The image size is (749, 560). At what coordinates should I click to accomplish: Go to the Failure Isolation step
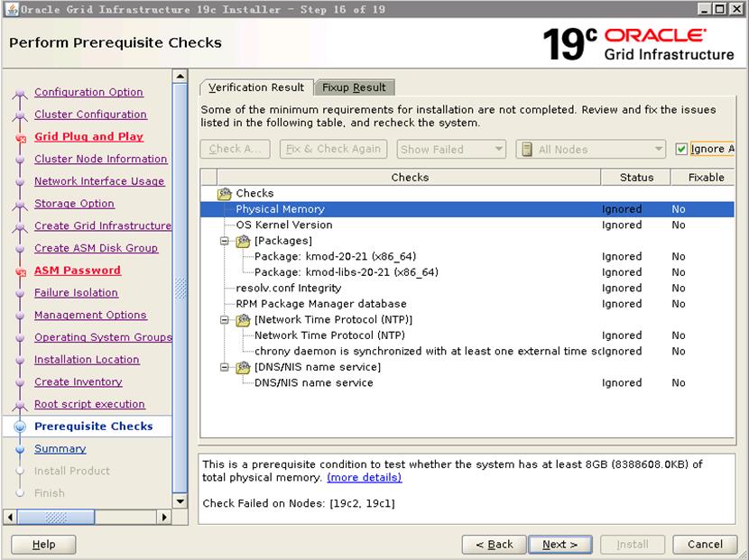(x=76, y=293)
